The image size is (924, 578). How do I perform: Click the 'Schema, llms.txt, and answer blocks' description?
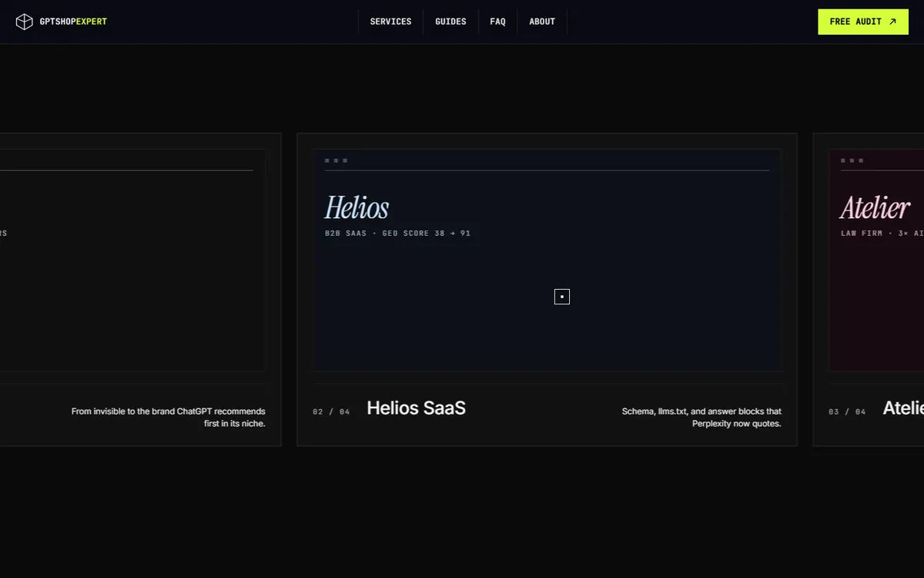701,417
